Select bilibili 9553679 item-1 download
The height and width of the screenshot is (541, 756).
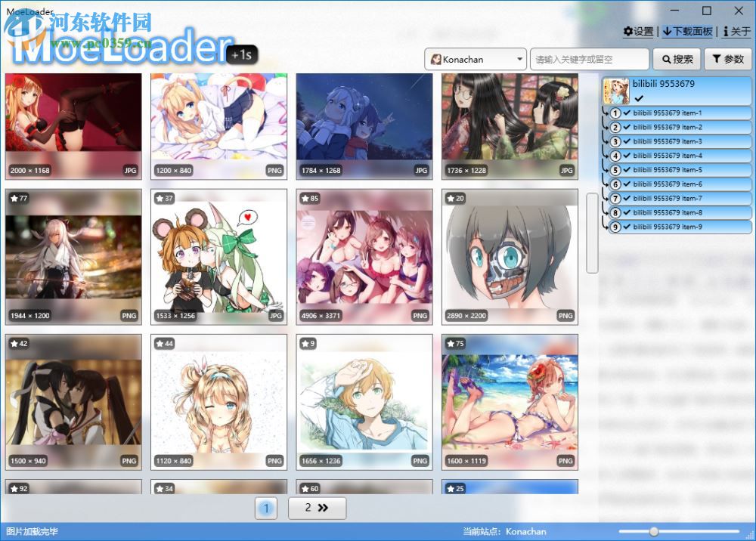tap(680, 113)
